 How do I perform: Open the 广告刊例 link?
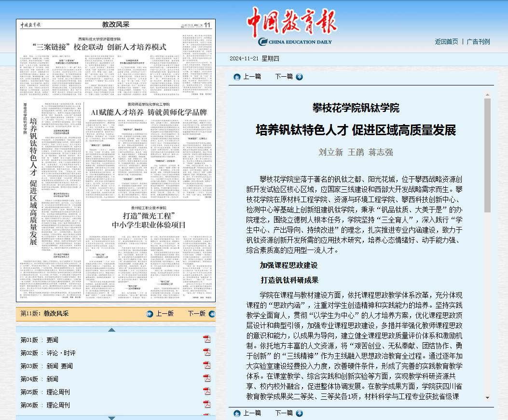pyautogui.click(x=478, y=42)
